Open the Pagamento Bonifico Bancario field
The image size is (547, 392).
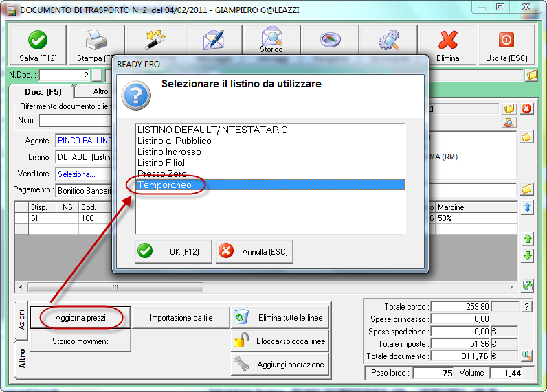[84, 190]
